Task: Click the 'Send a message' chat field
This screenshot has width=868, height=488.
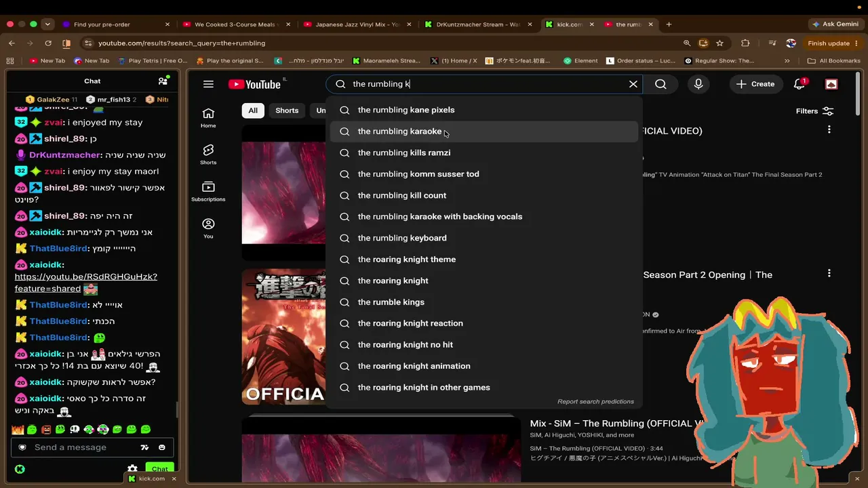Action: coord(81,447)
